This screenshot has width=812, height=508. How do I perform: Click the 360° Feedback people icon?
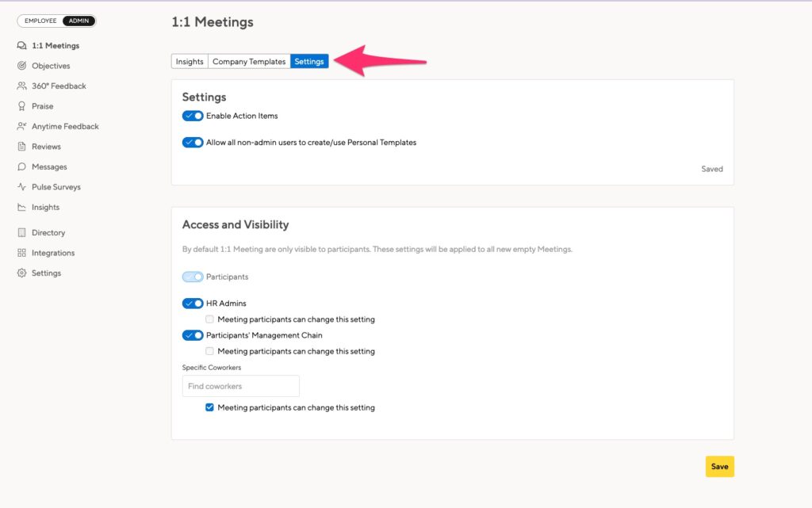coord(21,86)
